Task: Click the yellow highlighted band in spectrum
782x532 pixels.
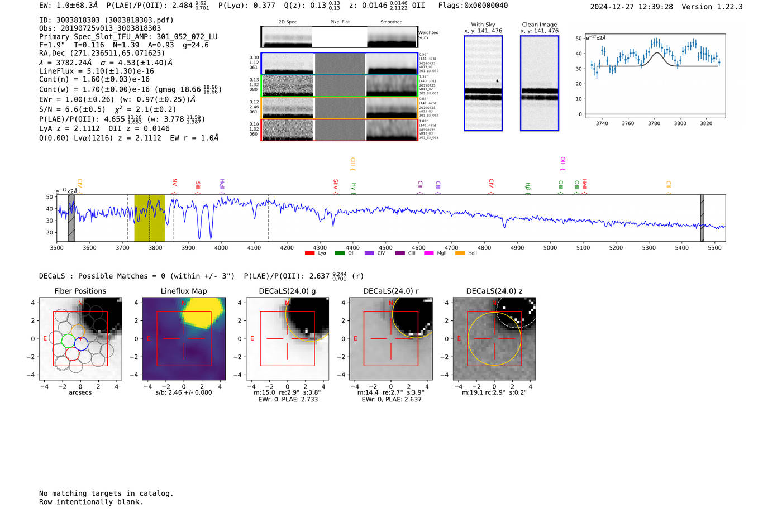Action: click(150, 218)
